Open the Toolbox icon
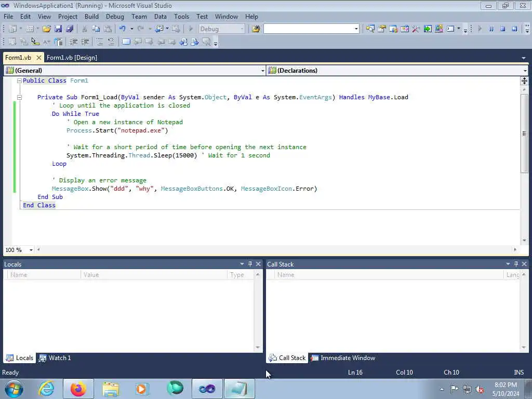The width and height of the screenshot is (532, 399). (x=416, y=29)
